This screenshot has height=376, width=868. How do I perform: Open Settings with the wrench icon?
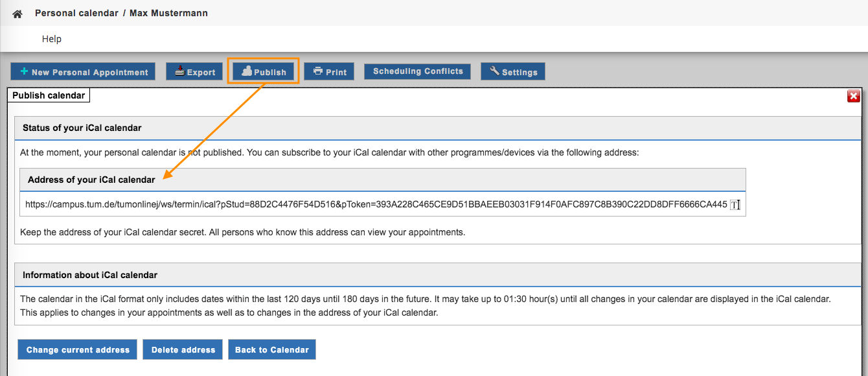click(513, 72)
